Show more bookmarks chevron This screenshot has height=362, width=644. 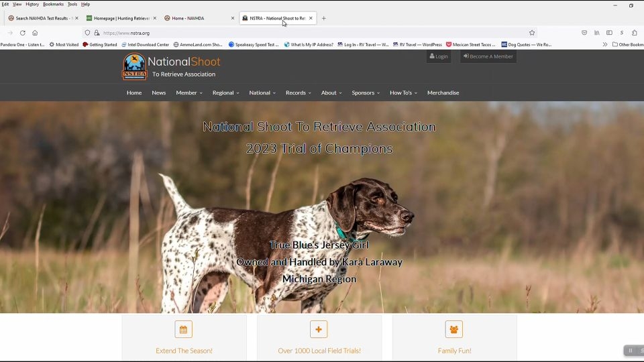(x=605, y=44)
